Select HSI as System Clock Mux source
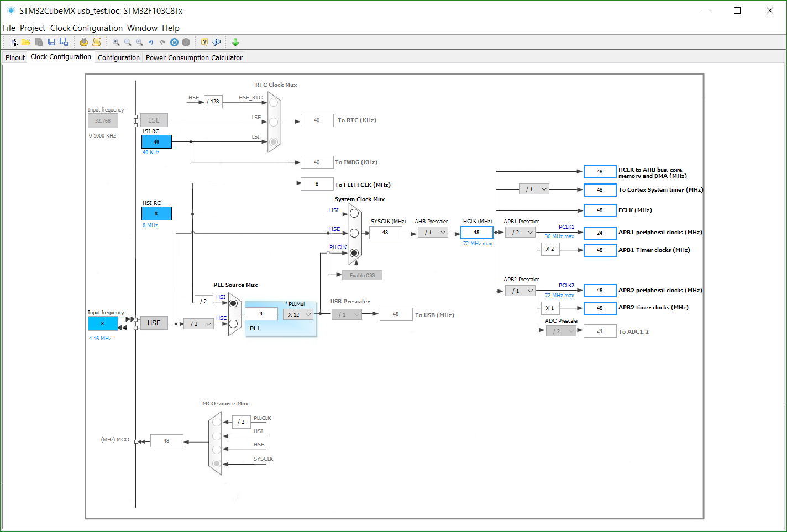 [x=354, y=213]
